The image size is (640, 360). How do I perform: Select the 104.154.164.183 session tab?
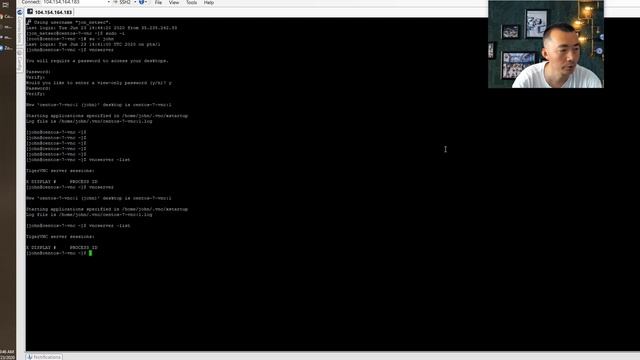pyautogui.click(x=50, y=12)
